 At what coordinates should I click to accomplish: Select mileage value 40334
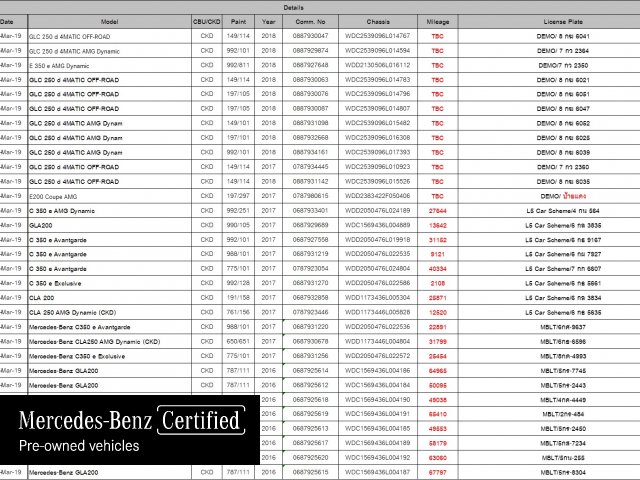coord(438,269)
